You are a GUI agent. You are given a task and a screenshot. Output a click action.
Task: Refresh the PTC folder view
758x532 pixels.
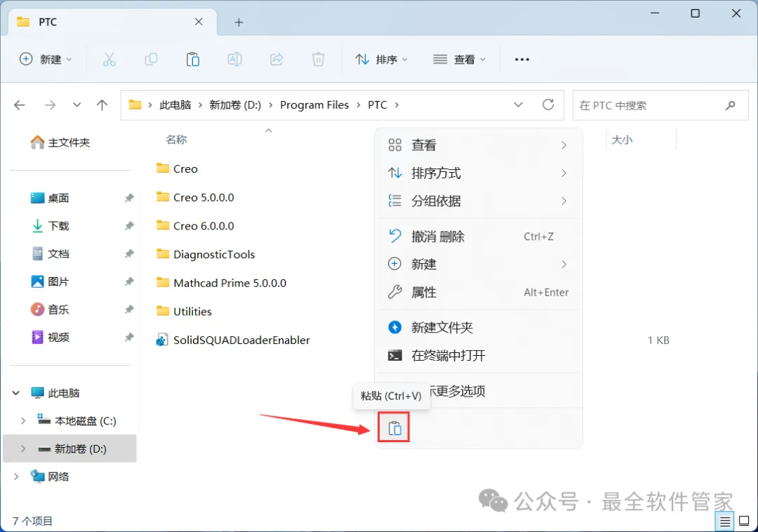point(548,105)
